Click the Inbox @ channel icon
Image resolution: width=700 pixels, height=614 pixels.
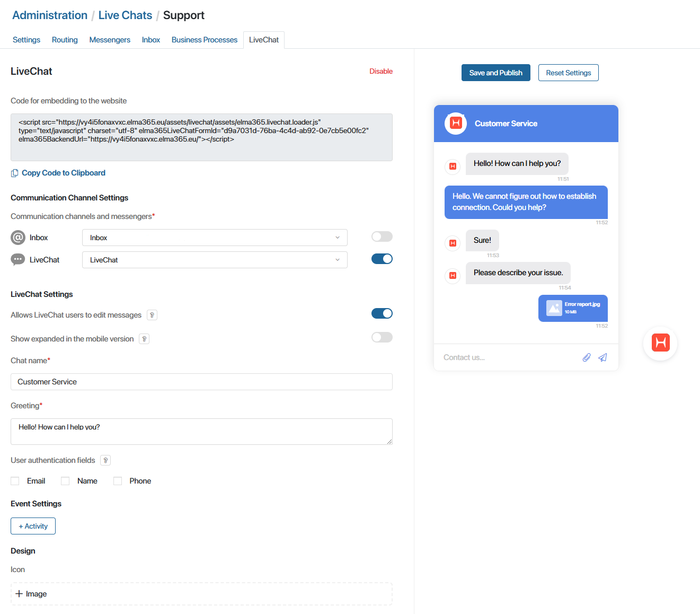pos(18,238)
